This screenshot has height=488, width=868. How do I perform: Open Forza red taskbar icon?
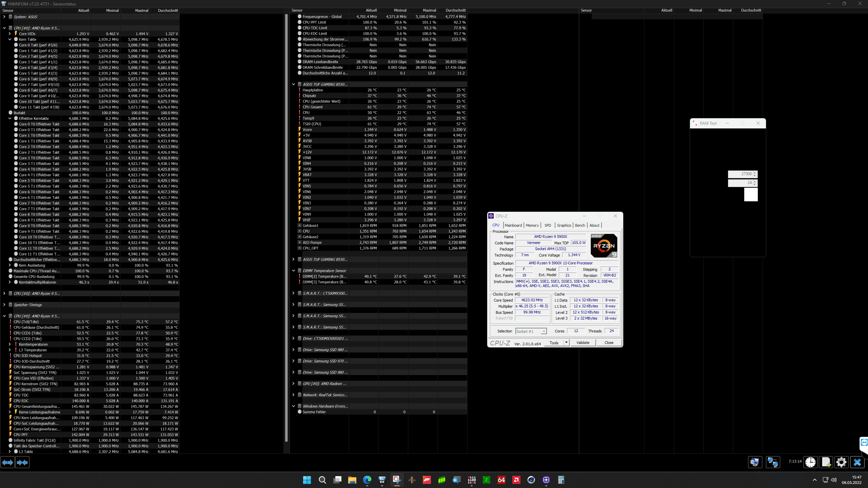427,480
